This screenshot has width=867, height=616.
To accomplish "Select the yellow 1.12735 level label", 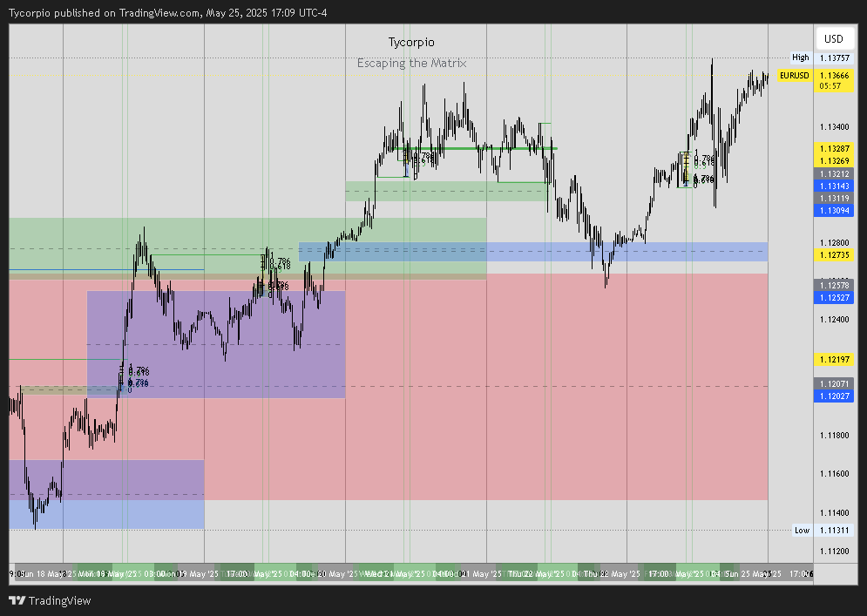I will coord(833,254).
